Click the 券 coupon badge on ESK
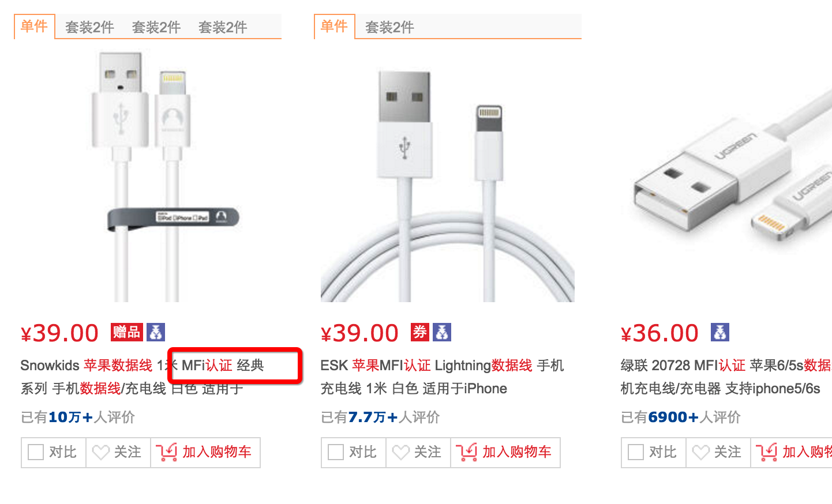This screenshot has height=504, width=832. (419, 332)
